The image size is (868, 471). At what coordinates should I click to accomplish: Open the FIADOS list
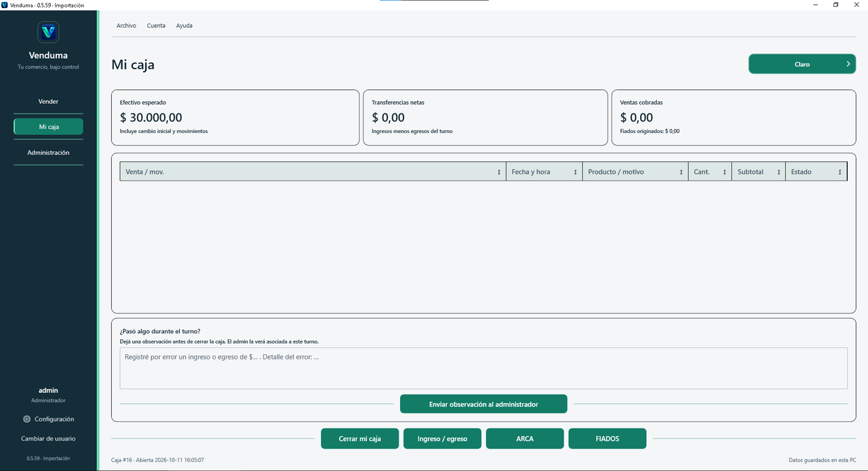point(608,438)
